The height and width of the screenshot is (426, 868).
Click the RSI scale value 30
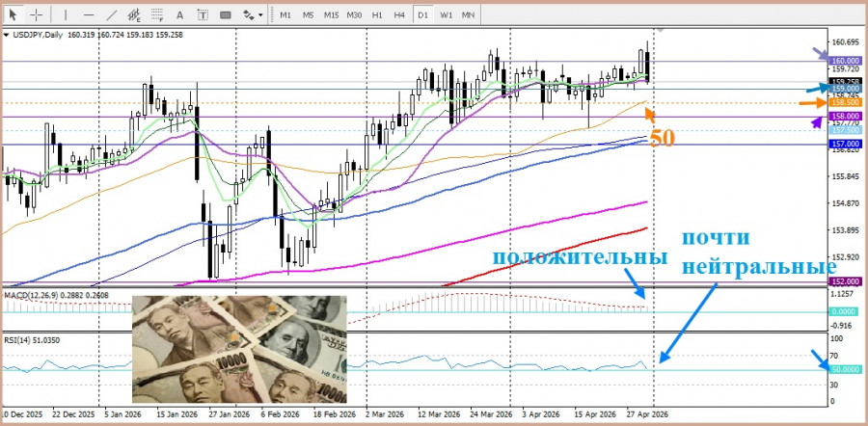click(835, 385)
